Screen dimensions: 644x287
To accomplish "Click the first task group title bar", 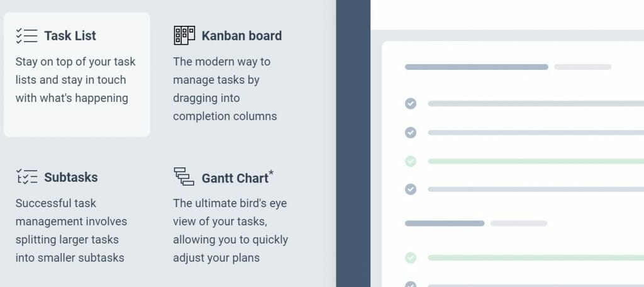I will point(477,67).
